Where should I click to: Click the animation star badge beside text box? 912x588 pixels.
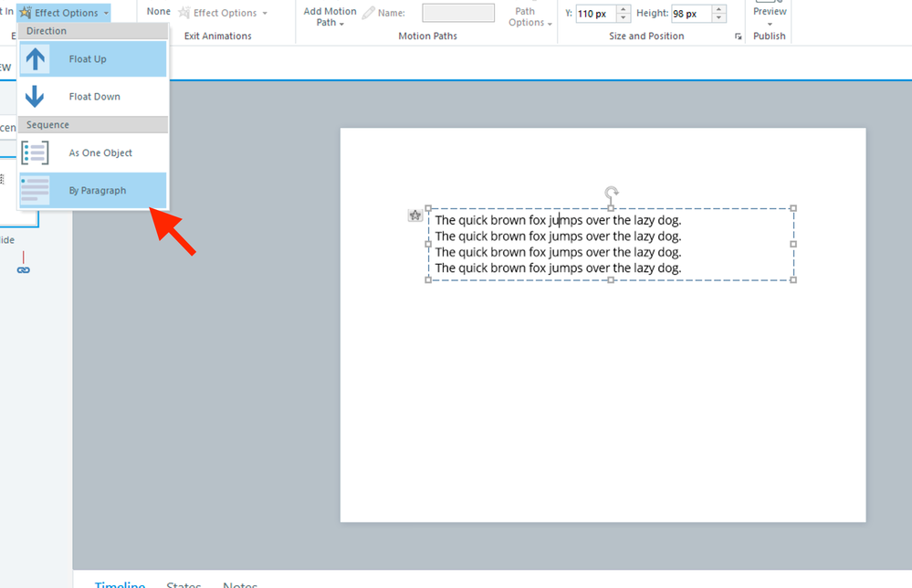pos(414,215)
